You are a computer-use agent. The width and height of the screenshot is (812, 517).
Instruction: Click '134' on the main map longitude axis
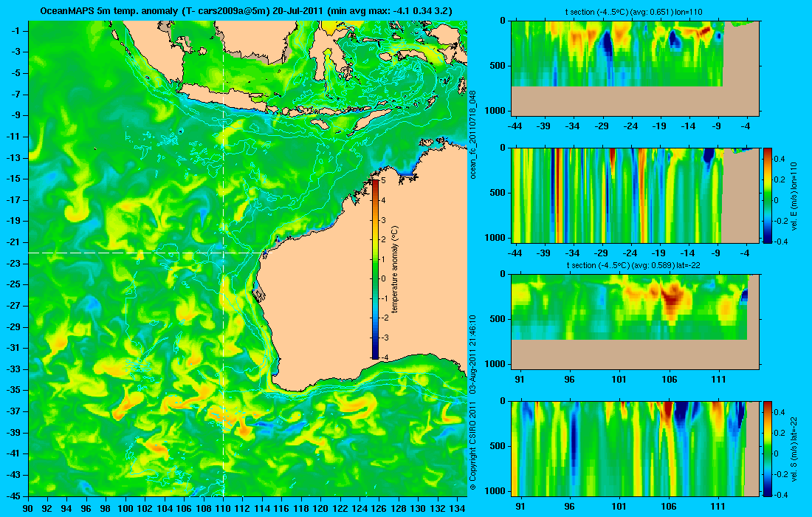pos(457,508)
